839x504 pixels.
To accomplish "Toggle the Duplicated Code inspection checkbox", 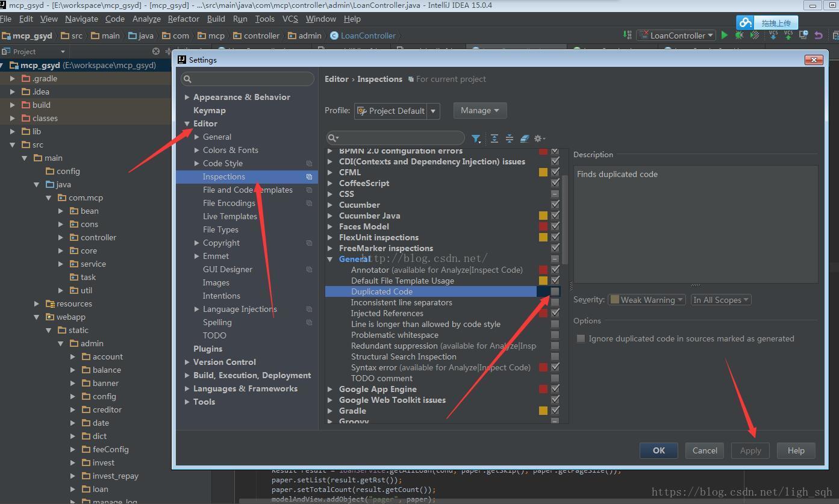I will (555, 291).
